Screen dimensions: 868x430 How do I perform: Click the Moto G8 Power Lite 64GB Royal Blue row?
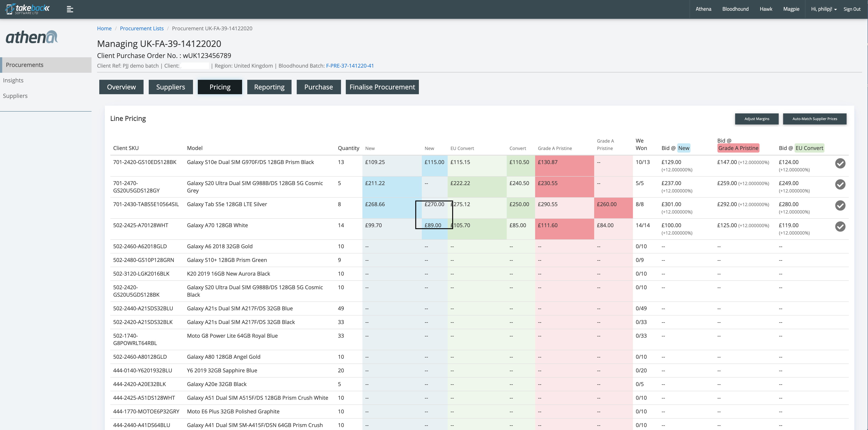pos(479,340)
